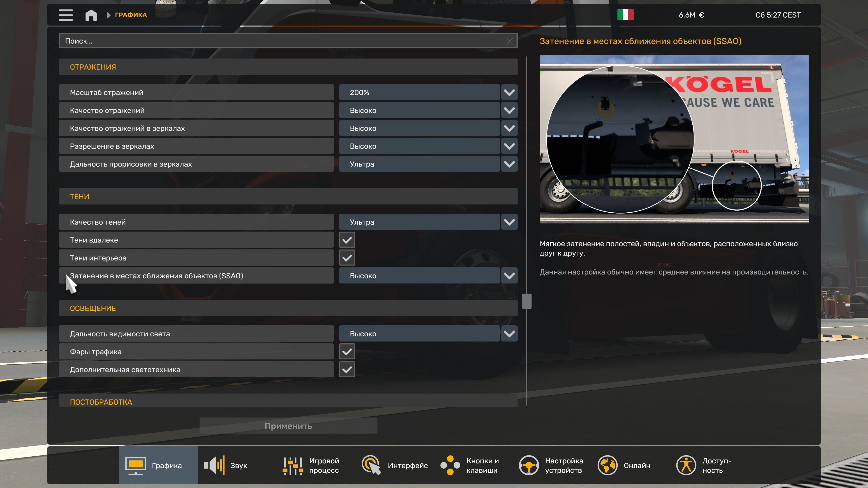Open the hamburger main menu
The image size is (868, 488).
[66, 15]
